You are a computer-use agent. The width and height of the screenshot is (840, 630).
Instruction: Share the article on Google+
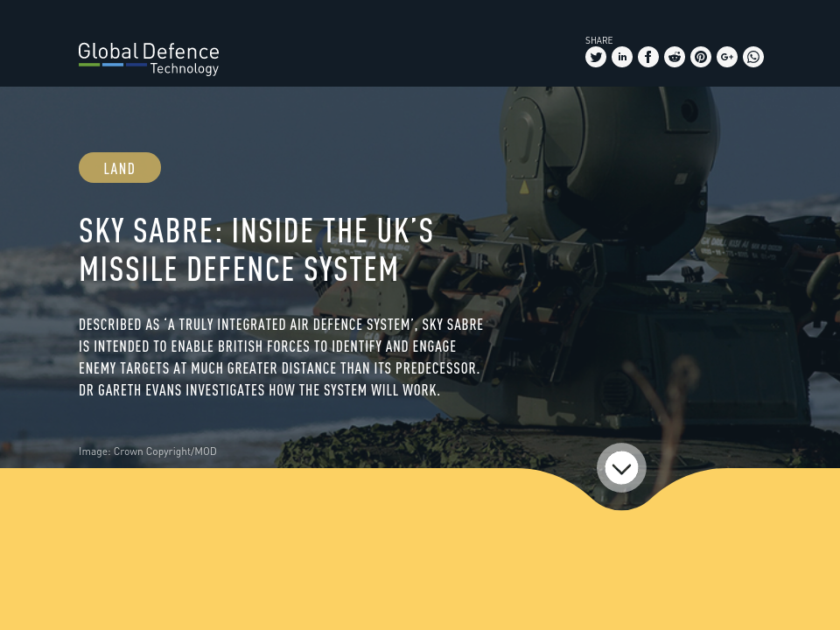[727, 57]
